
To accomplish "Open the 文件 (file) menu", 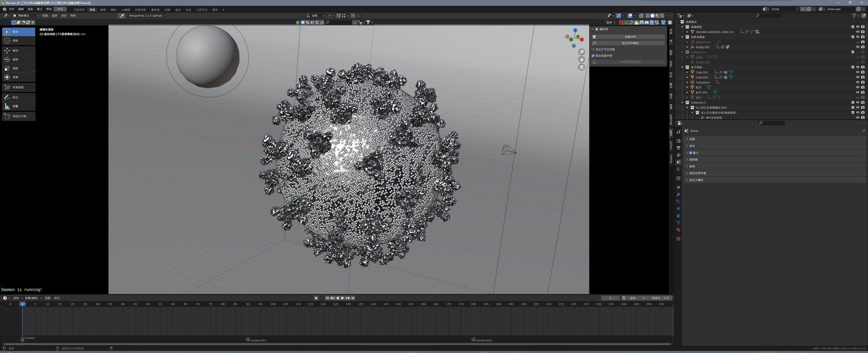I will (x=11, y=9).
